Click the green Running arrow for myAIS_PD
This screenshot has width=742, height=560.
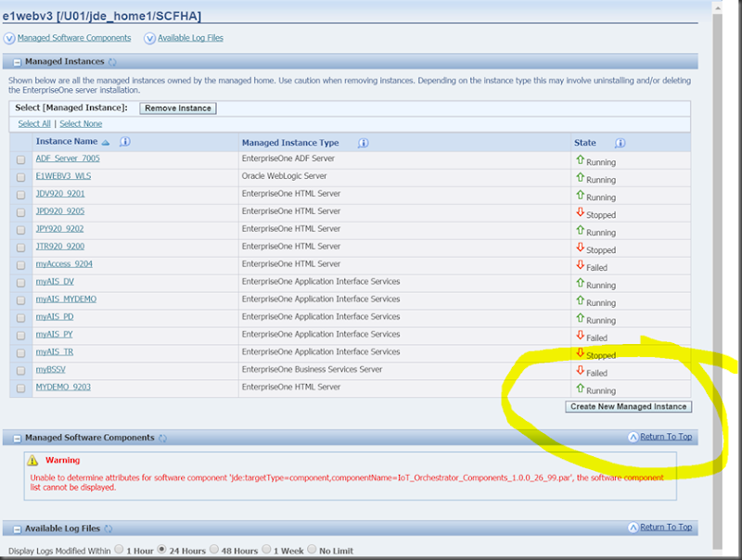coord(581,318)
